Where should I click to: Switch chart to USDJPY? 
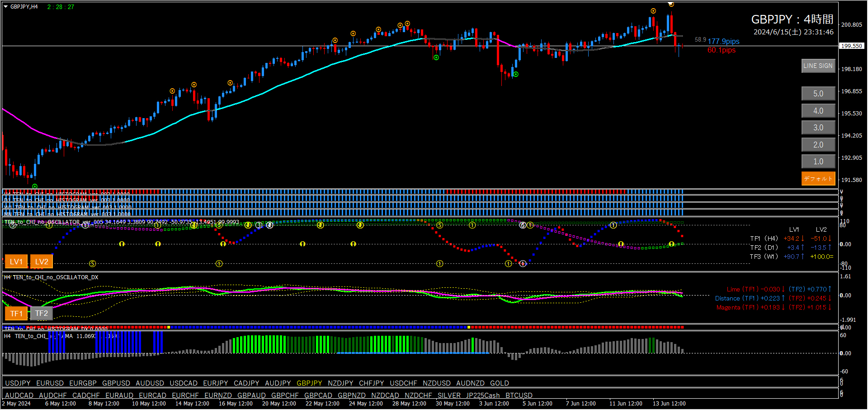coord(18,383)
